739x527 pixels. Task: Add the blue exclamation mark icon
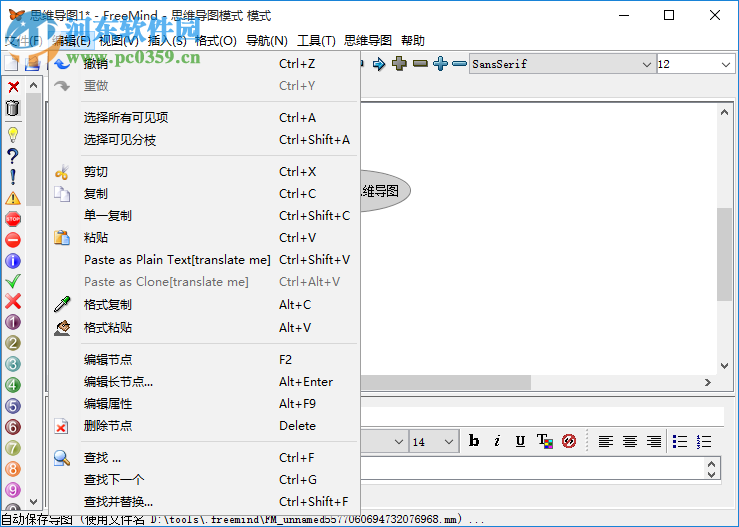click(13, 177)
